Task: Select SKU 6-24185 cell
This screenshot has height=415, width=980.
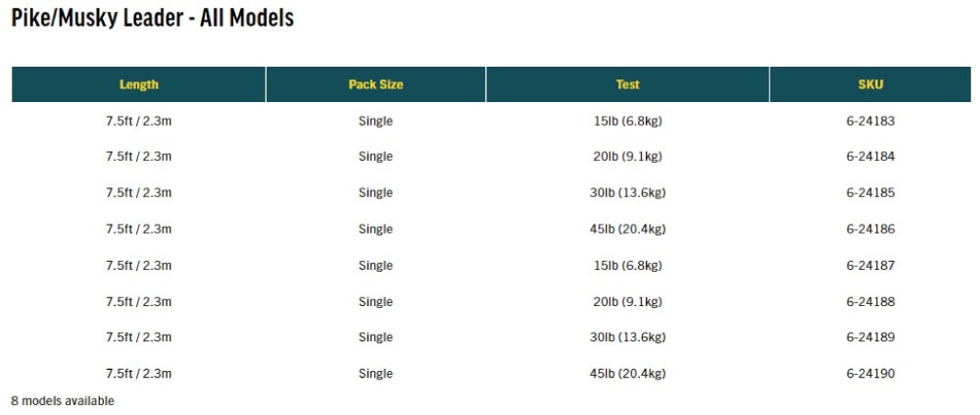Action: point(870,193)
